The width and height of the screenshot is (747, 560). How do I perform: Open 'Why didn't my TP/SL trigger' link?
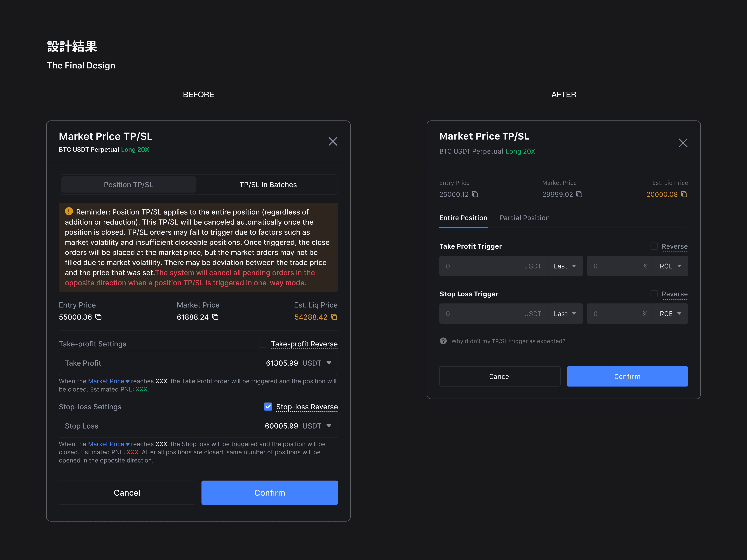click(x=508, y=341)
